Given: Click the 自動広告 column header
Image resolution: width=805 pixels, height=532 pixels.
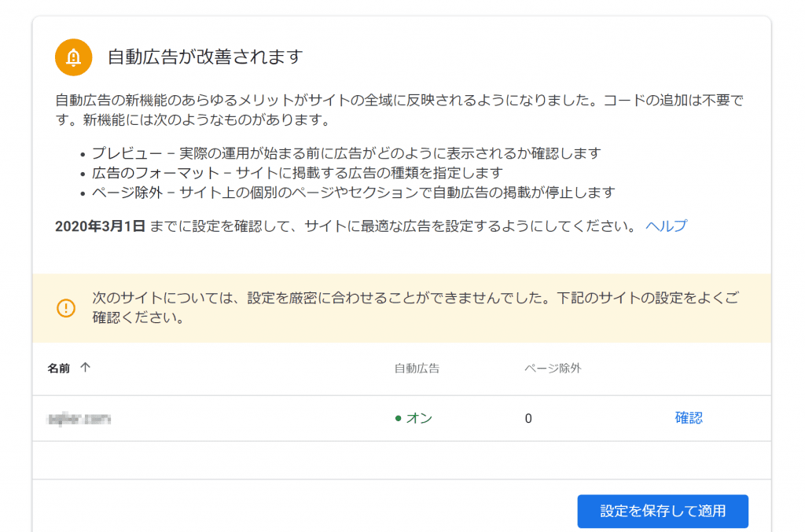Looking at the screenshot, I should tap(417, 368).
